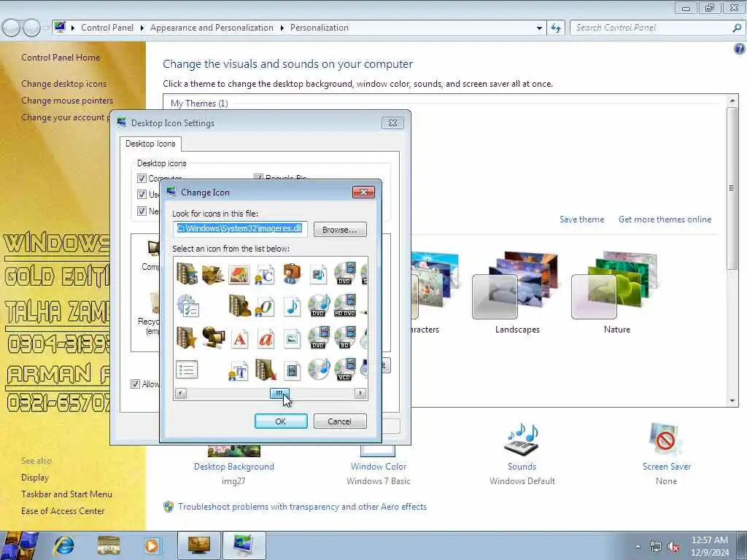Pick the DVD disc with music note icon
Viewport: 747px width, 560px height.
tap(318, 306)
